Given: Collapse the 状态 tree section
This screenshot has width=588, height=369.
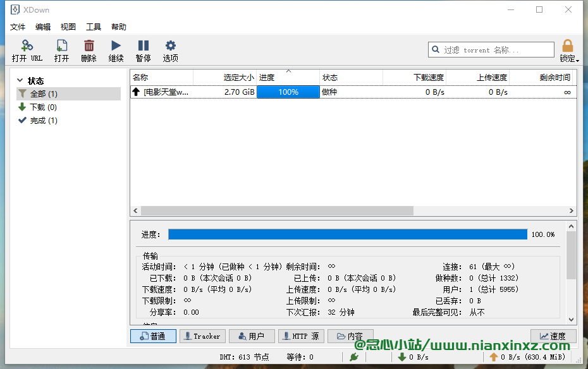Looking at the screenshot, I should click(x=20, y=80).
